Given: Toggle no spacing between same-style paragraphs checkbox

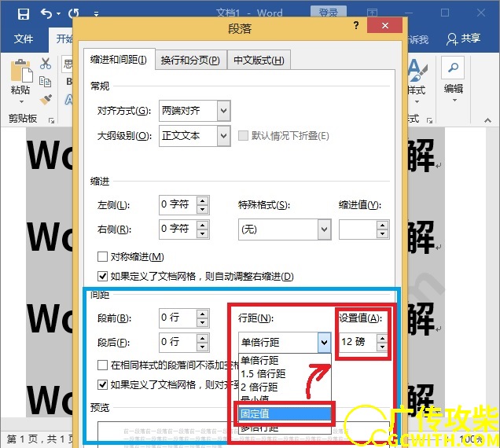Looking at the screenshot, I should pos(102,365).
